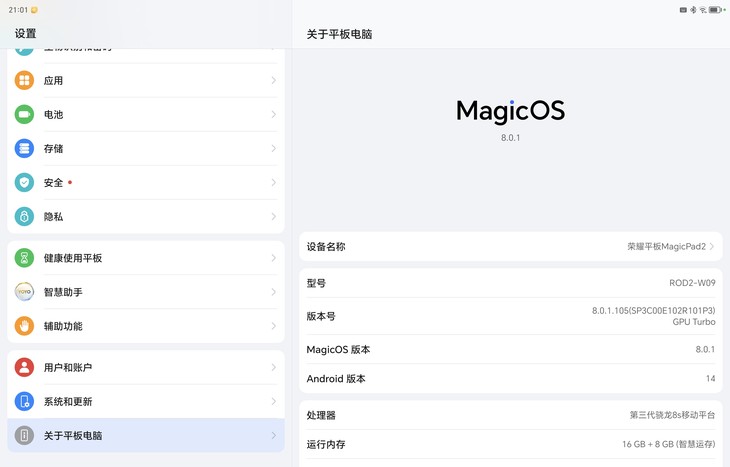Open the 电池 settings entry
This screenshot has height=467, width=730.
tap(146, 115)
